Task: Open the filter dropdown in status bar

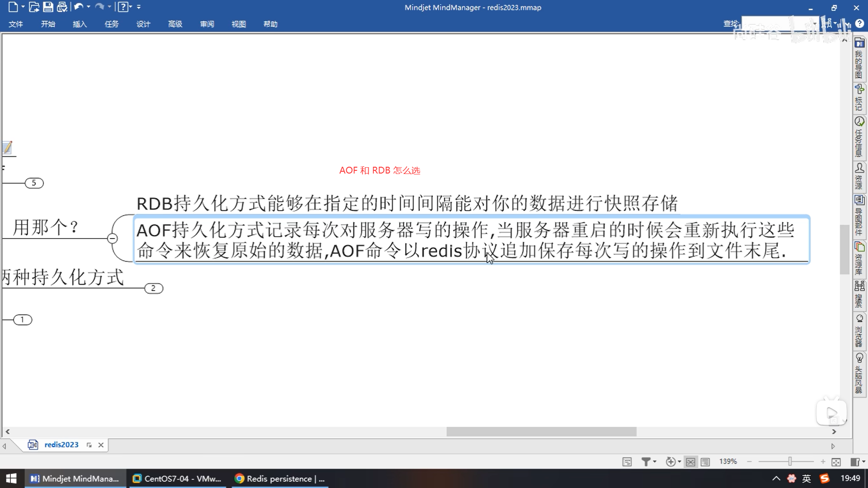Action: 654,462
